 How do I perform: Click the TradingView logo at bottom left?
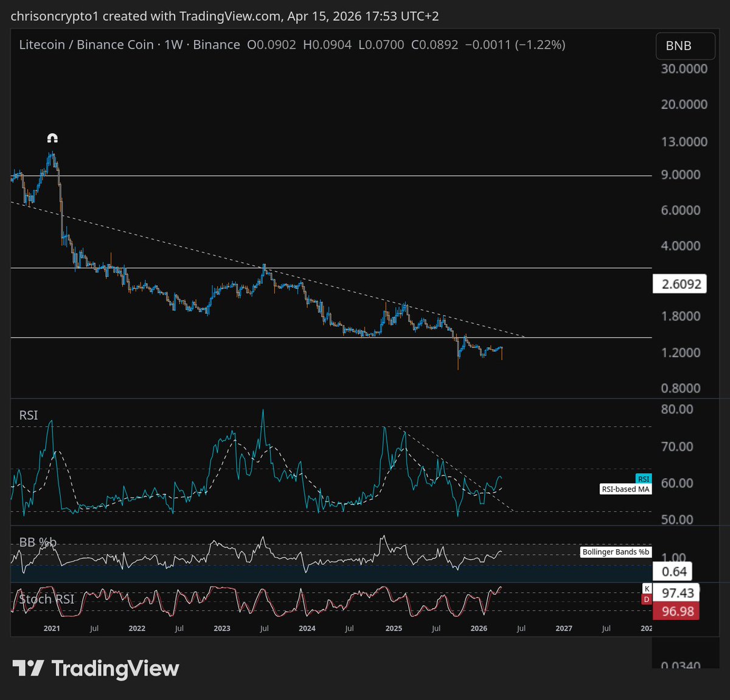(x=96, y=668)
